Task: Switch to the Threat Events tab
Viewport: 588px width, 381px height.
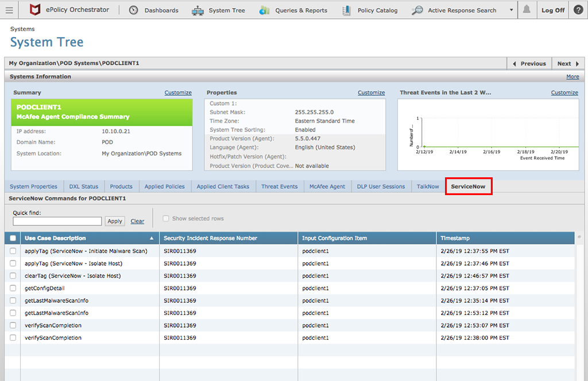Action: pyautogui.click(x=280, y=186)
